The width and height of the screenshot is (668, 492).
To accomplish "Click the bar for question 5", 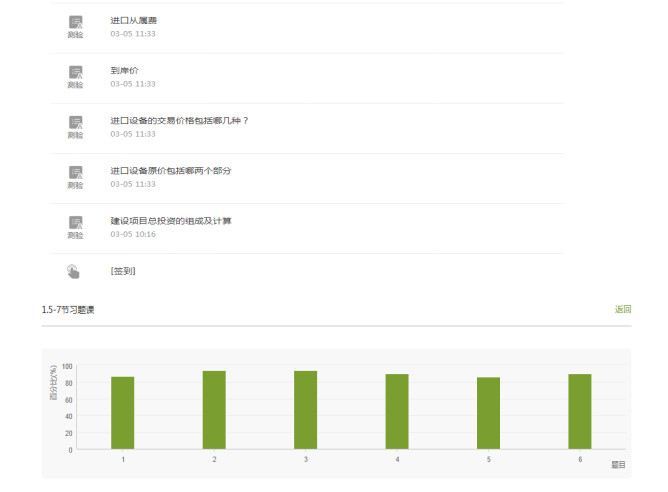I will 488,413.
